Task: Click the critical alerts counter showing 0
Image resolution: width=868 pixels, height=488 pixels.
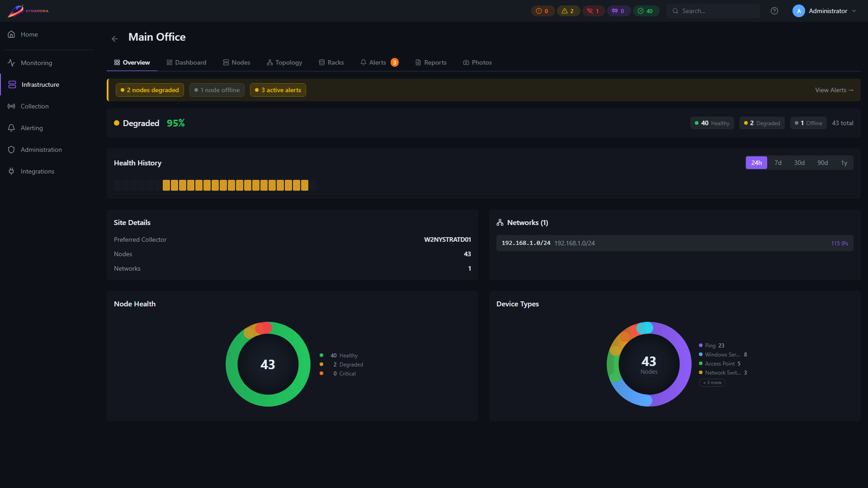Action: [542, 11]
